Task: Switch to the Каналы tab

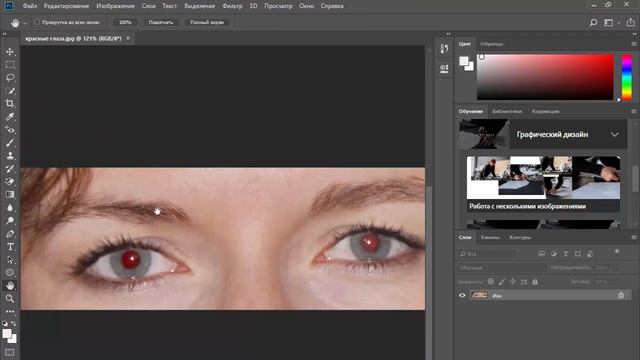Action: pyautogui.click(x=490, y=237)
